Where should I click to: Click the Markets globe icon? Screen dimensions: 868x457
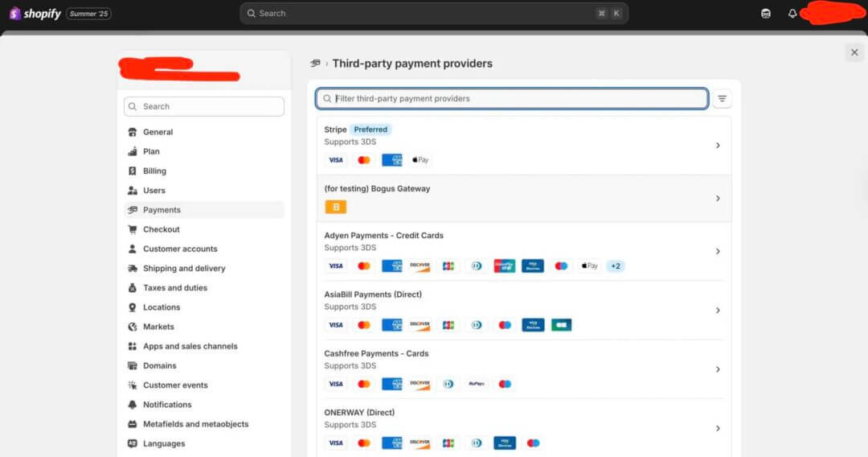[x=133, y=327]
